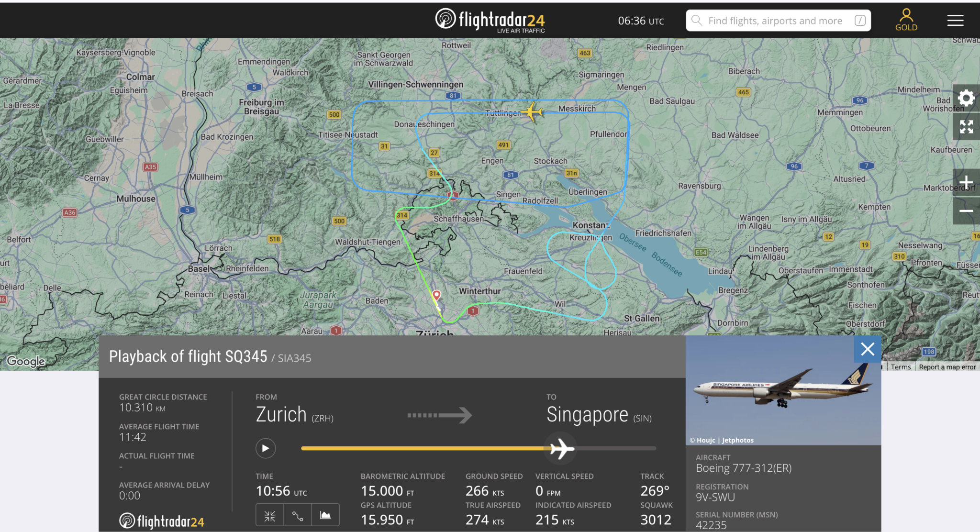
Task: Click barometric altitude value 15.000 FT
Action: [387, 491]
